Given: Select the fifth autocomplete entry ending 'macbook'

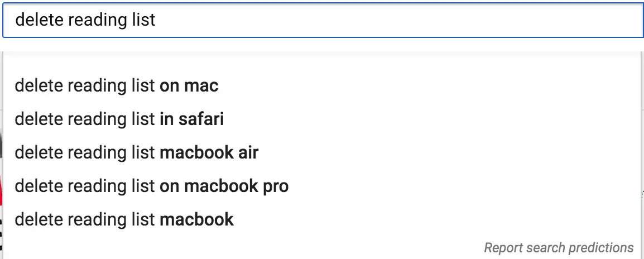Looking at the screenshot, I should (x=124, y=219).
